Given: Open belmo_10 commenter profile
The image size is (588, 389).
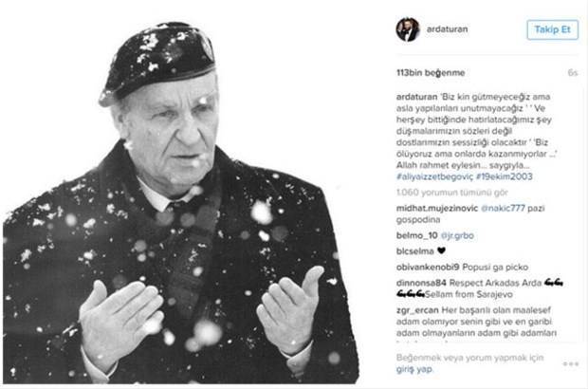Looking at the screenshot, I should click(x=416, y=235).
